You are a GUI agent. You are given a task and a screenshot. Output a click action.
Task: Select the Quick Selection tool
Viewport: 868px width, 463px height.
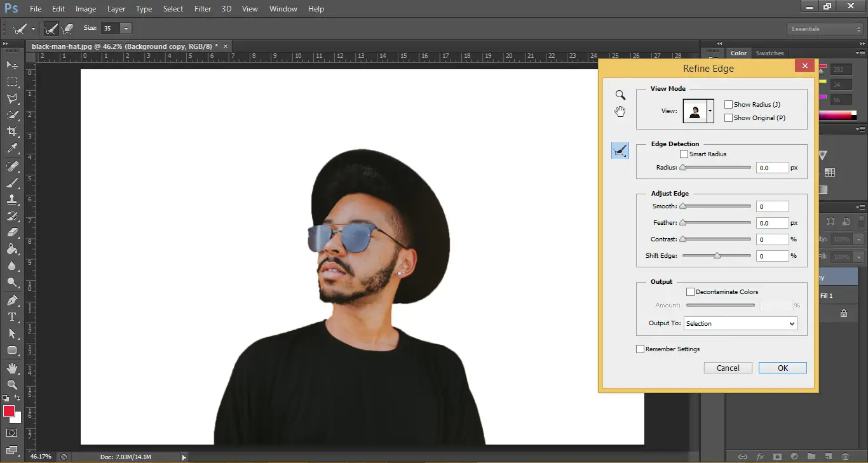(x=12, y=115)
